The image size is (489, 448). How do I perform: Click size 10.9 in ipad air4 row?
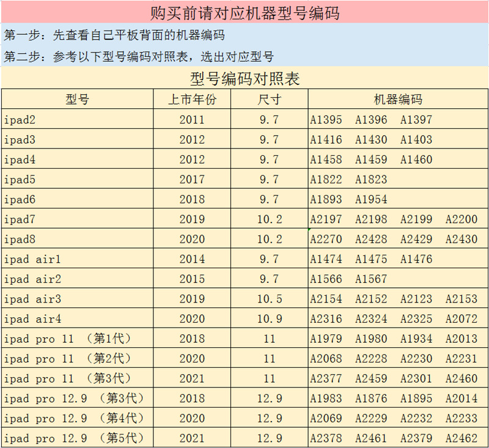tap(270, 319)
